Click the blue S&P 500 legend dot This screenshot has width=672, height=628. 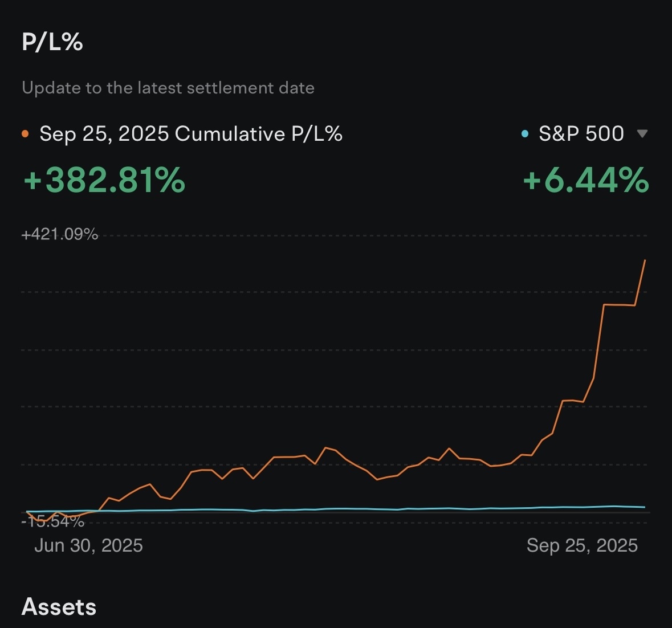click(525, 134)
